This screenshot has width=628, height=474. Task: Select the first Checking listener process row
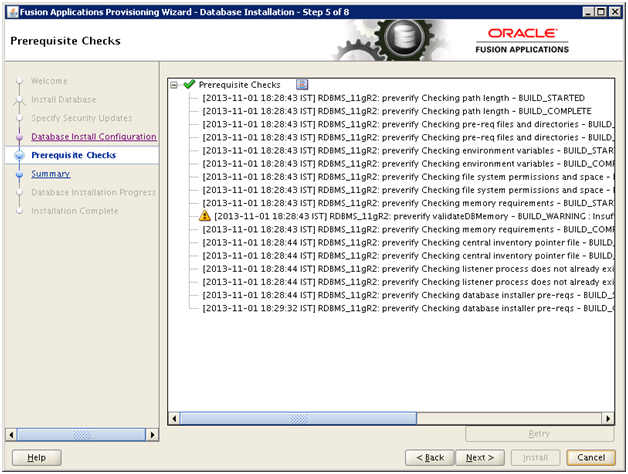tap(408, 269)
